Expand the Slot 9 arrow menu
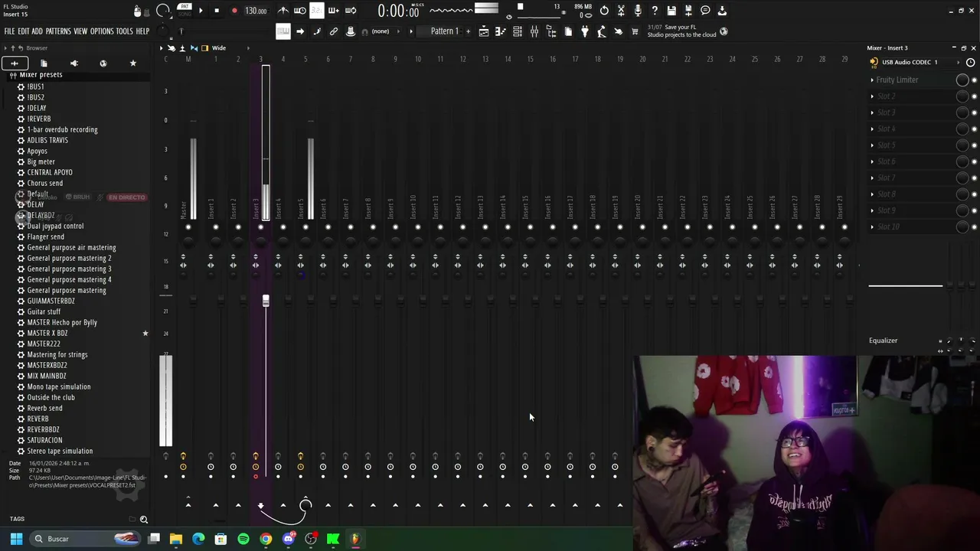 tap(872, 210)
